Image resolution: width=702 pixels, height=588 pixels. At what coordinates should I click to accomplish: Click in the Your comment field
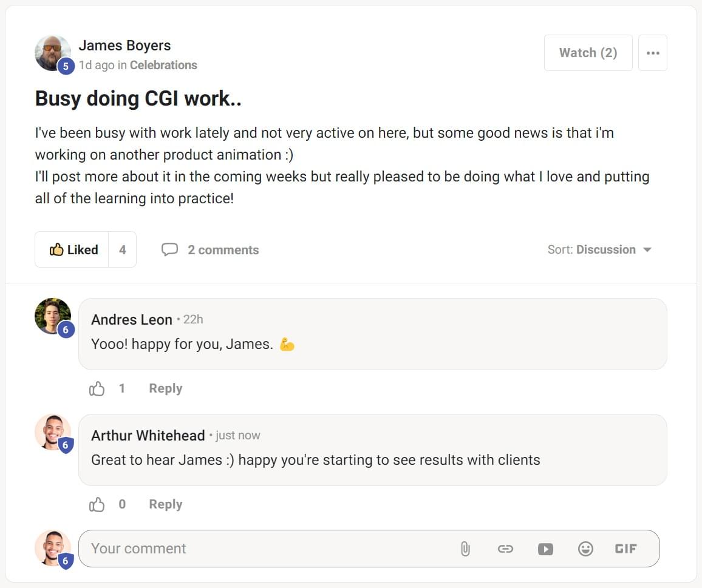coord(268,549)
